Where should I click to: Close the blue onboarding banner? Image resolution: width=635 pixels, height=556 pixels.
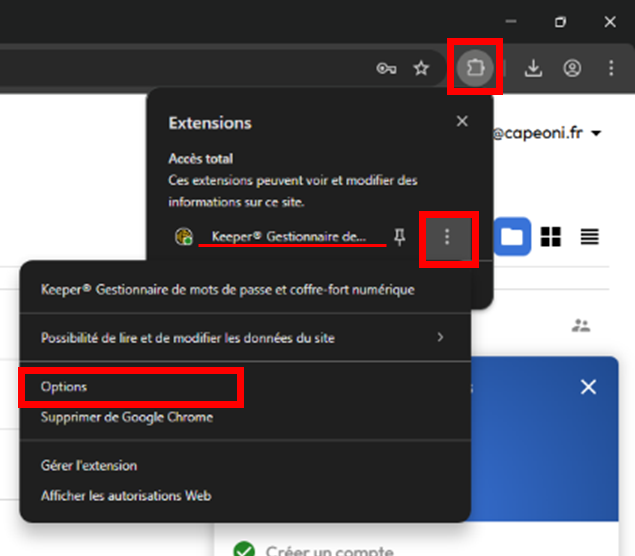point(588,387)
